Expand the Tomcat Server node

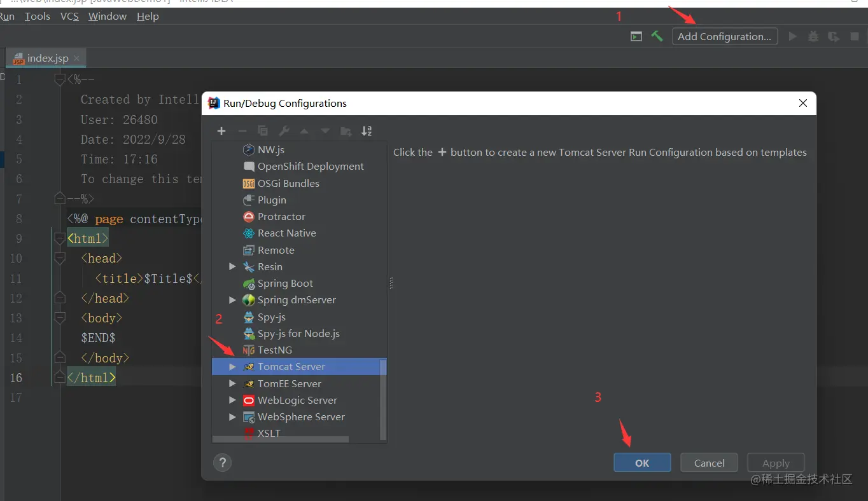click(232, 367)
